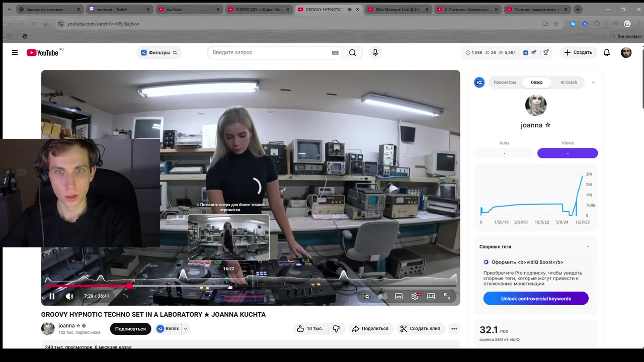Go to the YouTube home logo
The width and height of the screenshot is (644, 362).
42,52
